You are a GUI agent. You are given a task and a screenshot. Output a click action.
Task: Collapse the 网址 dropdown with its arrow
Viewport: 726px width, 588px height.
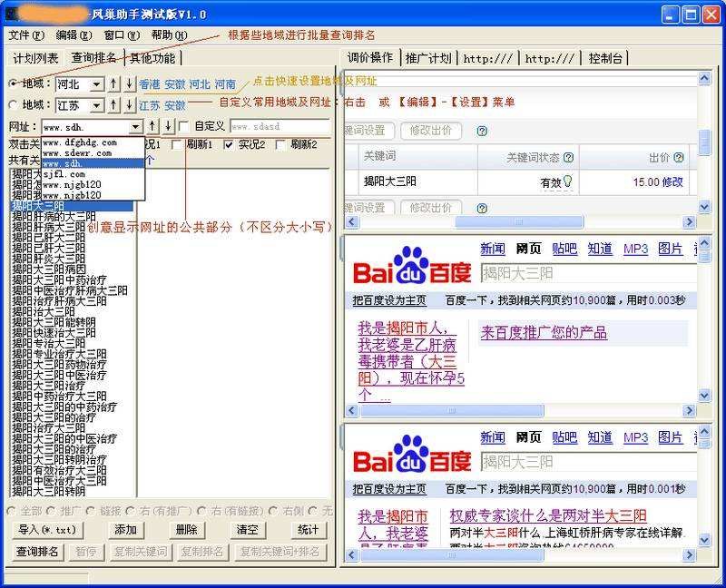click(x=135, y=126)
